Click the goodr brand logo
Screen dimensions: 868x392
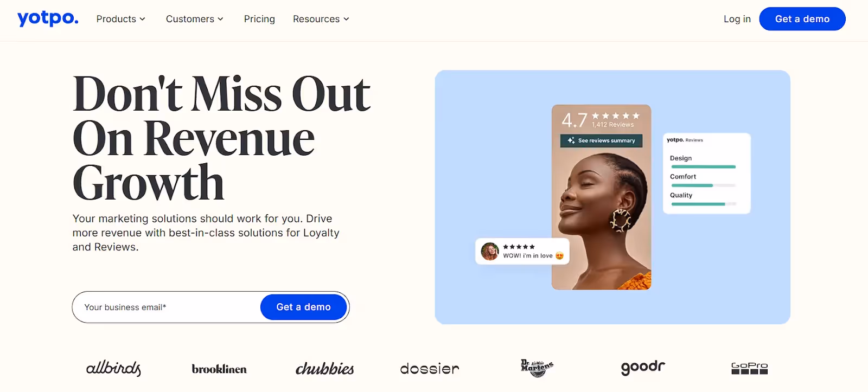point(643,368)
